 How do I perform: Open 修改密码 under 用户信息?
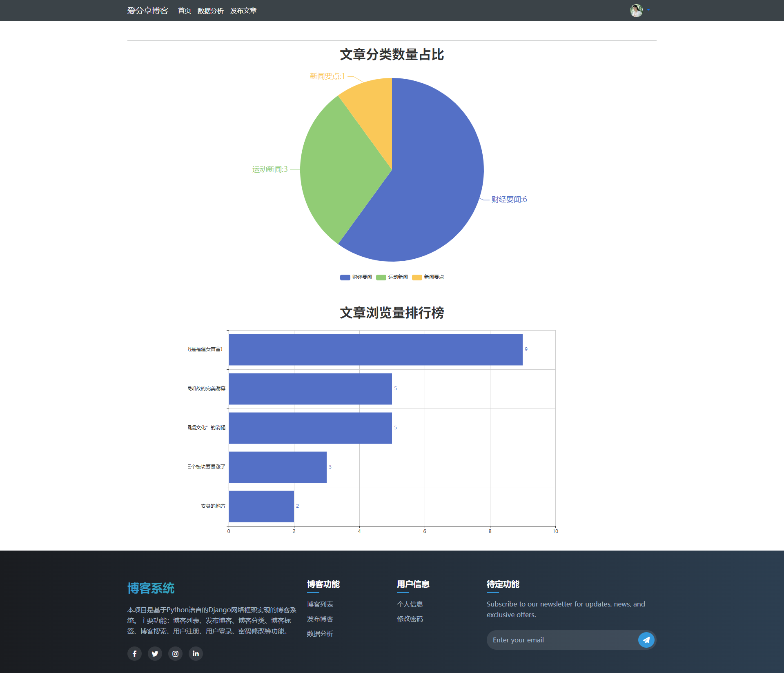(x=410, y=619)
